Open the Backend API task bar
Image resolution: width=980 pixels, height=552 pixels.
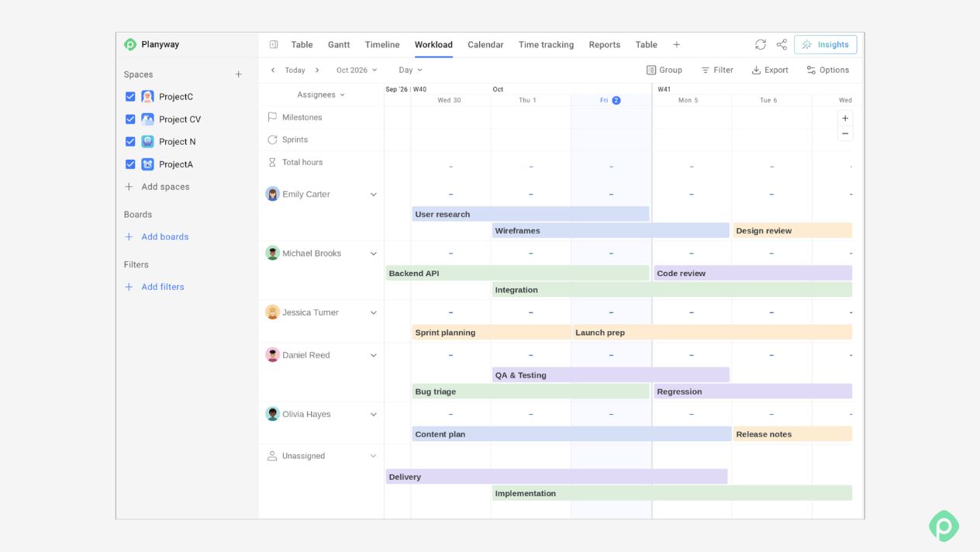click(x=517, y=273)
